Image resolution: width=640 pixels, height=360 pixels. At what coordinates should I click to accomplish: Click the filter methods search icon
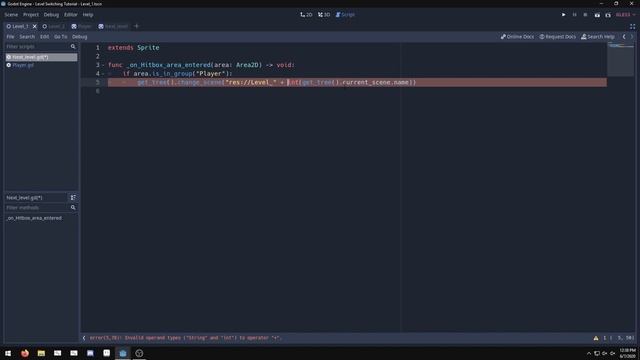pos(73,208)
